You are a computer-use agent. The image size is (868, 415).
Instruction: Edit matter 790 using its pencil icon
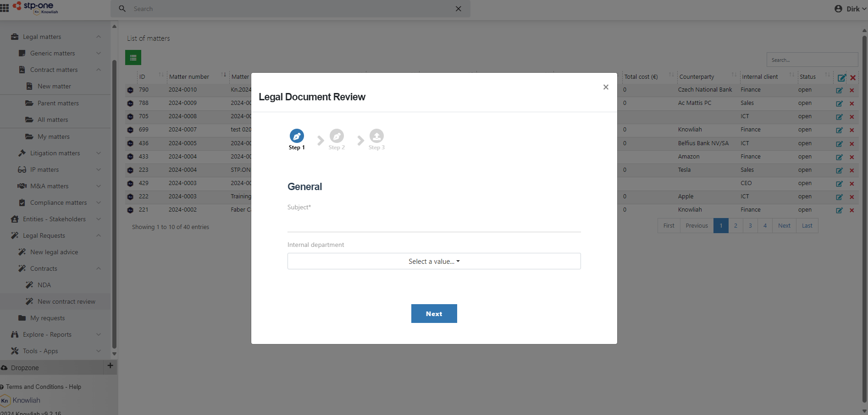pyautogui.click(x=840, y=90)
